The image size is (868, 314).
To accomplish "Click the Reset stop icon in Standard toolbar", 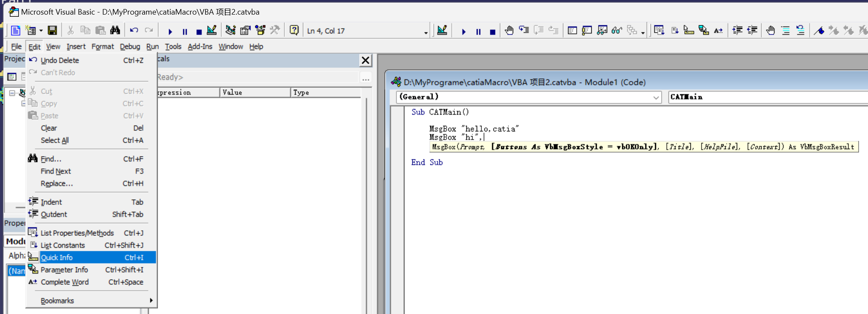I will coord(199,31).
